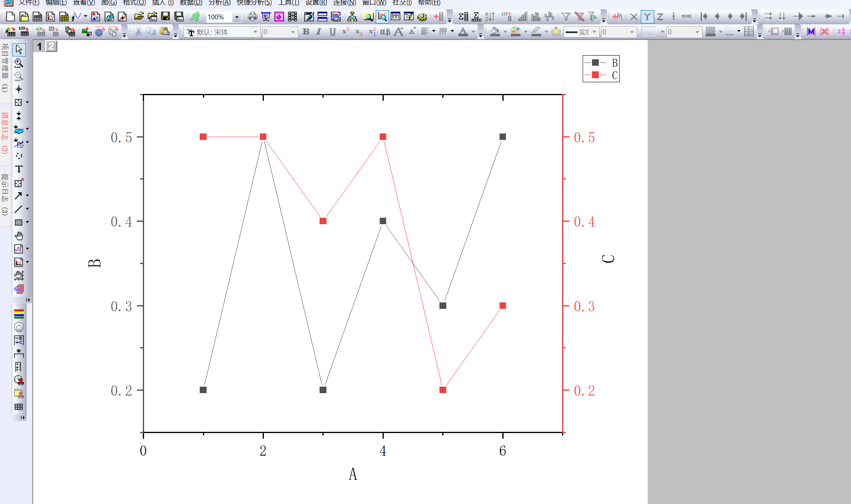Image resolution: width=851 pixels, height=504 pixels.
Task: Open the 100% zoom level dropdown
Action: click(x=237, y=17)
